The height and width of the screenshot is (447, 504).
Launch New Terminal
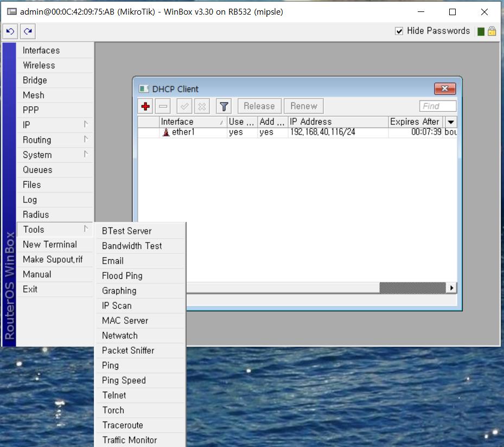pos(55,244)
